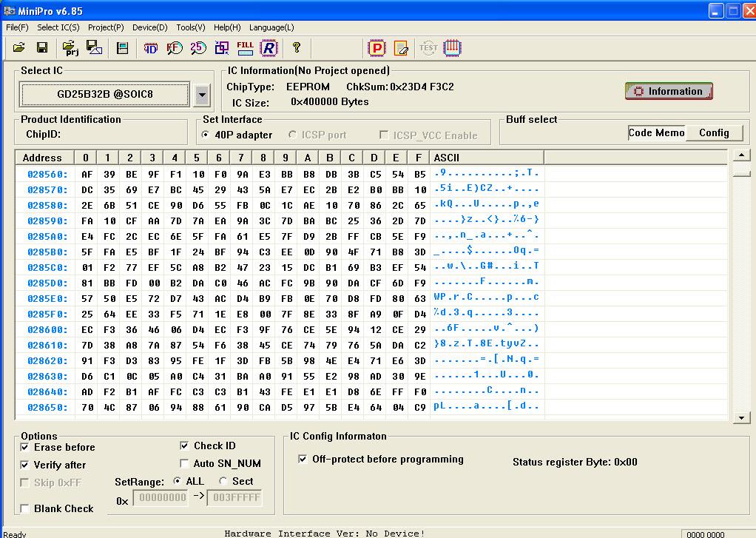Switch to the Code Memo buffer tab
This screenshot has width=756, height=538.
click(x=657, y=132)
